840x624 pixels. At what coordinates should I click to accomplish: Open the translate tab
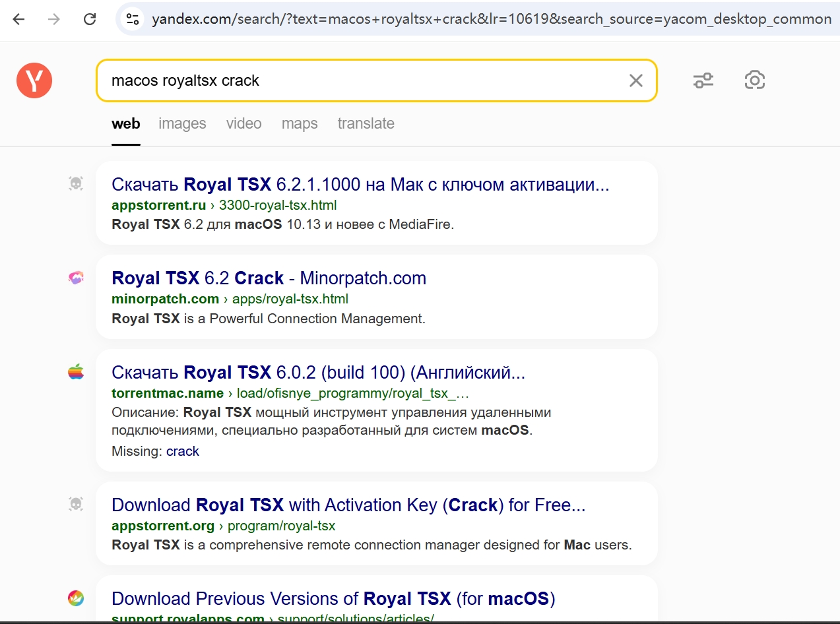366,123
